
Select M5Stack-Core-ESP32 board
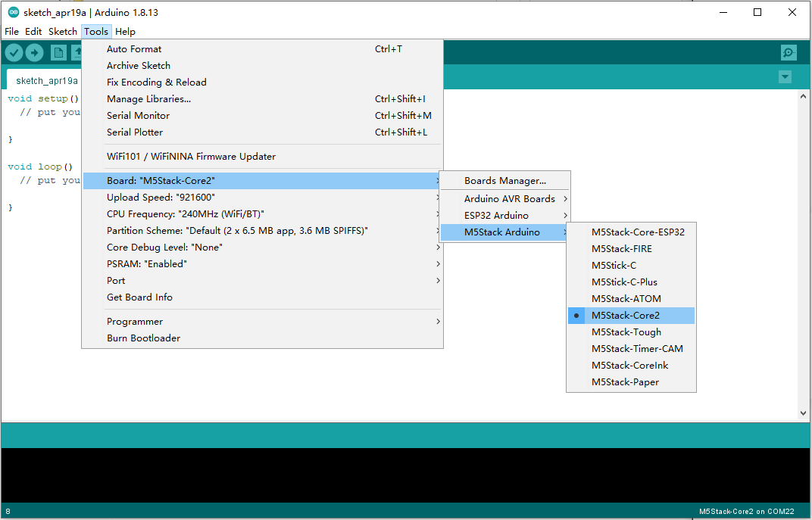pos(631,232)
